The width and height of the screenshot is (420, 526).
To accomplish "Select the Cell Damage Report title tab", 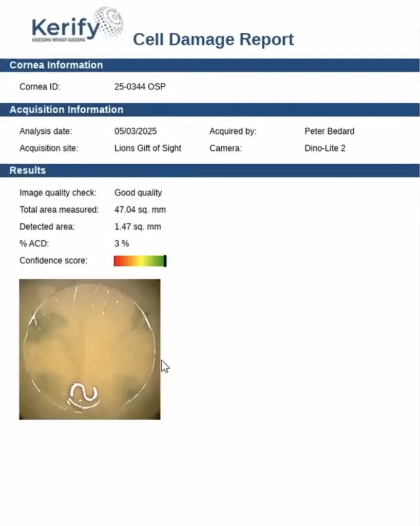I will 213,40.
